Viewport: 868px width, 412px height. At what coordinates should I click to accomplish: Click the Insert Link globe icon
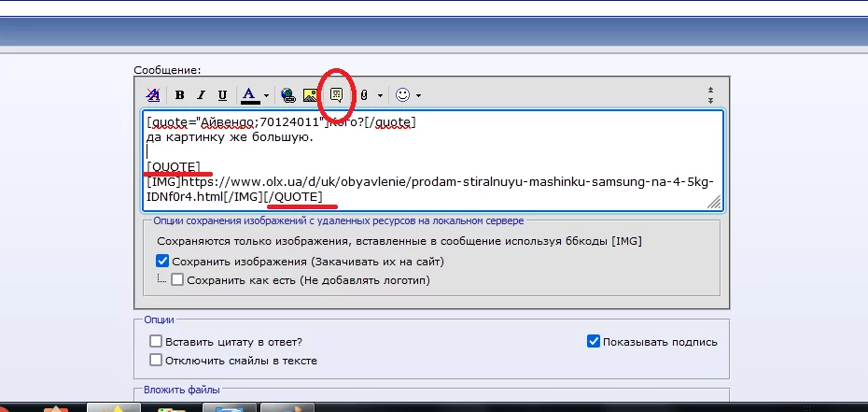287,95
